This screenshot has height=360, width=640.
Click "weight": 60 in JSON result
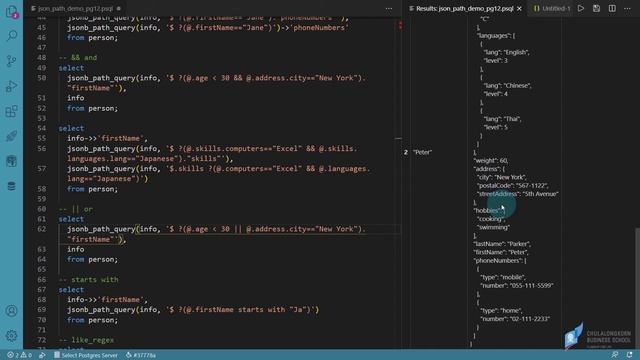491,160
